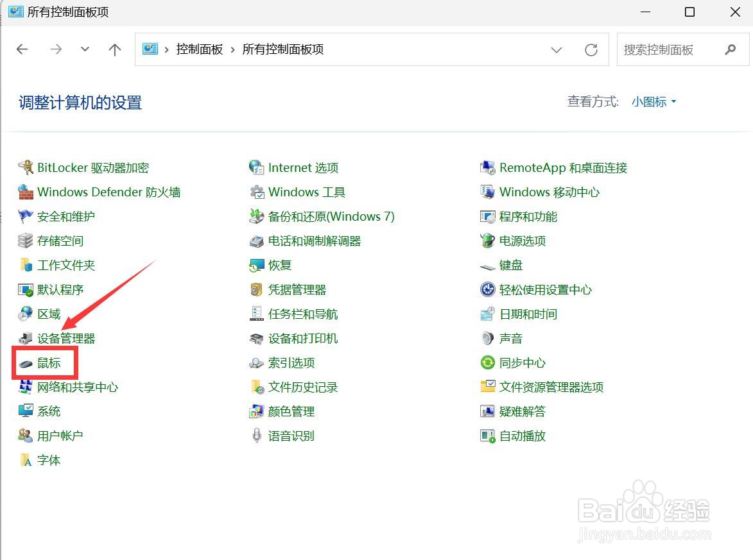Expand chevron after 控制面板 in breadcrumb
Viewport: 753px width, 560px height.
tap(232, 49)
